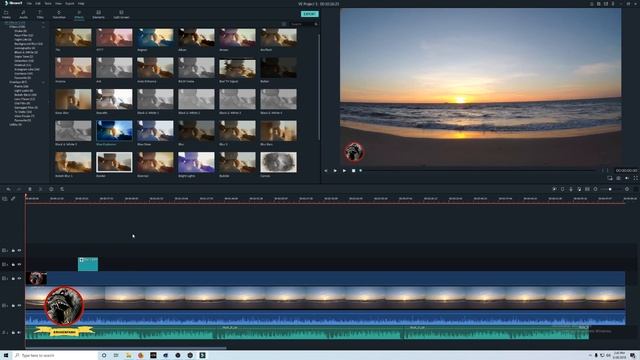
Task: Select the Canvas filter thumbnail
Action: 278,162
